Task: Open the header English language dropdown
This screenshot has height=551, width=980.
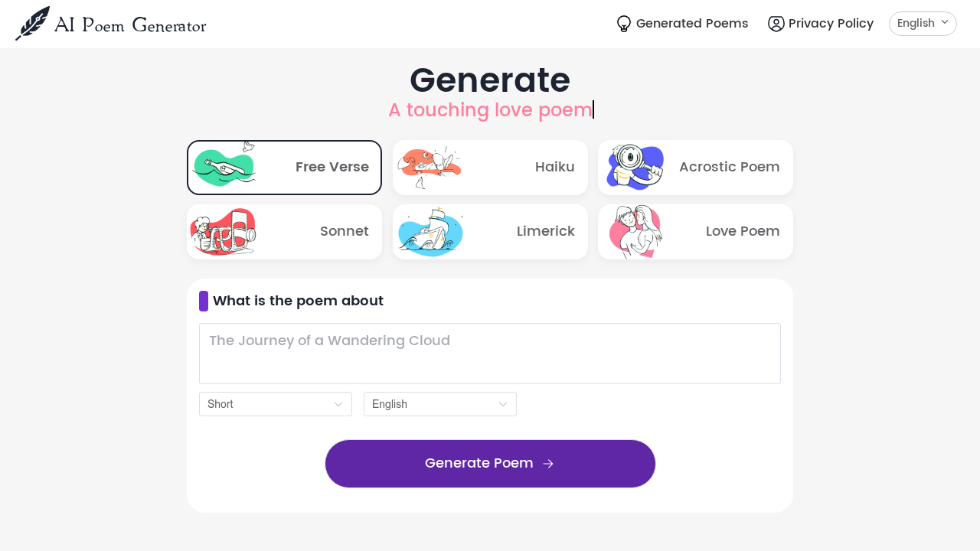Action: [923, 24]
